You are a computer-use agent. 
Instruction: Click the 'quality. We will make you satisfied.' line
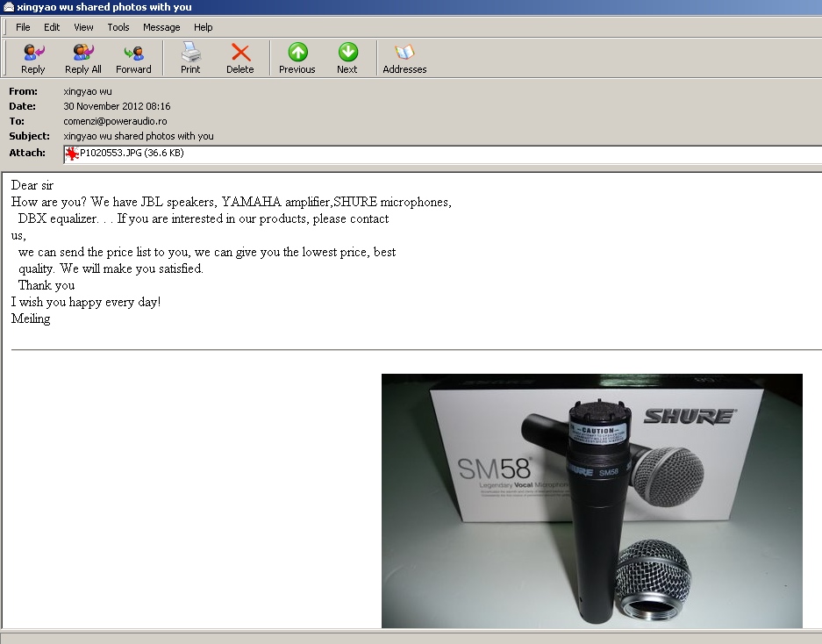pos(111,268)
